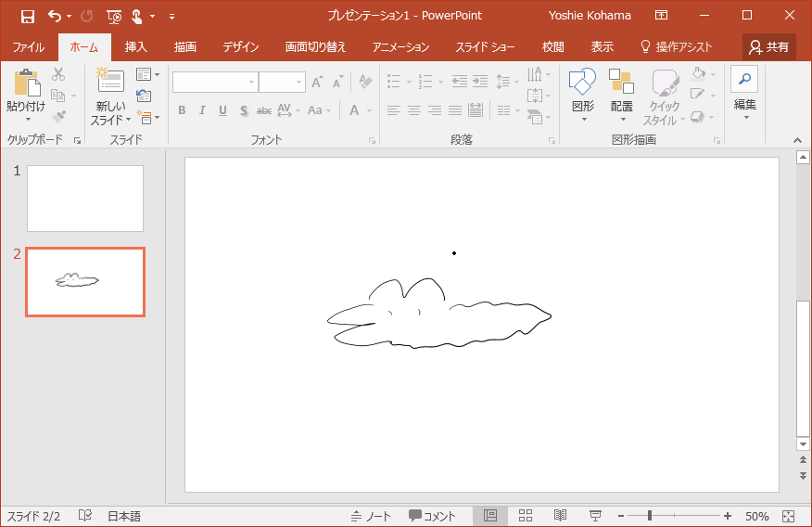Open the 挿入 ribbon tab

coord(136,47)
